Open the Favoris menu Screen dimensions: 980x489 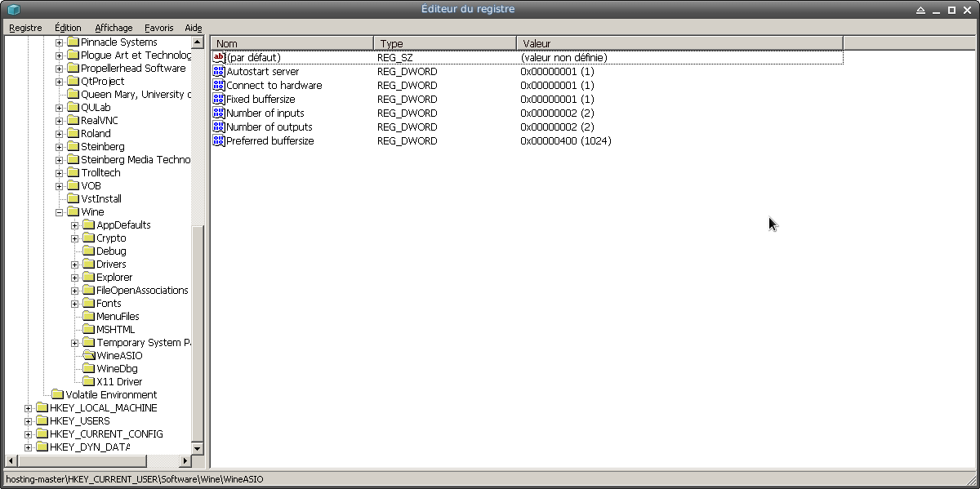159,28
